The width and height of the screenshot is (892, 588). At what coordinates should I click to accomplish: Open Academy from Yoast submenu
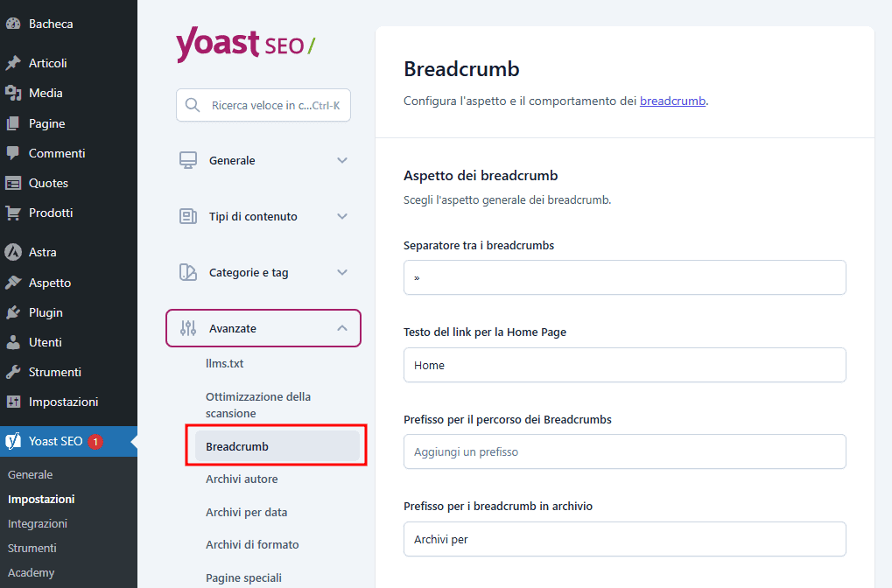point(32,572)
